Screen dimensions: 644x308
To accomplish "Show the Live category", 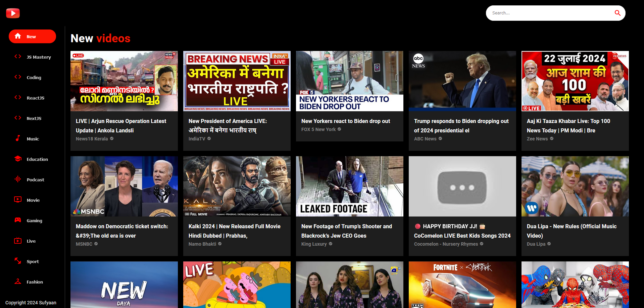I will [32, 241].
